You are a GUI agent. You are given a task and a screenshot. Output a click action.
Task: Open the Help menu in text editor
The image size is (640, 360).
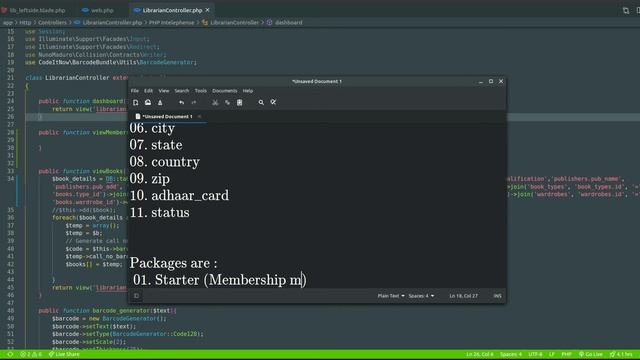[x=248, y=91]
